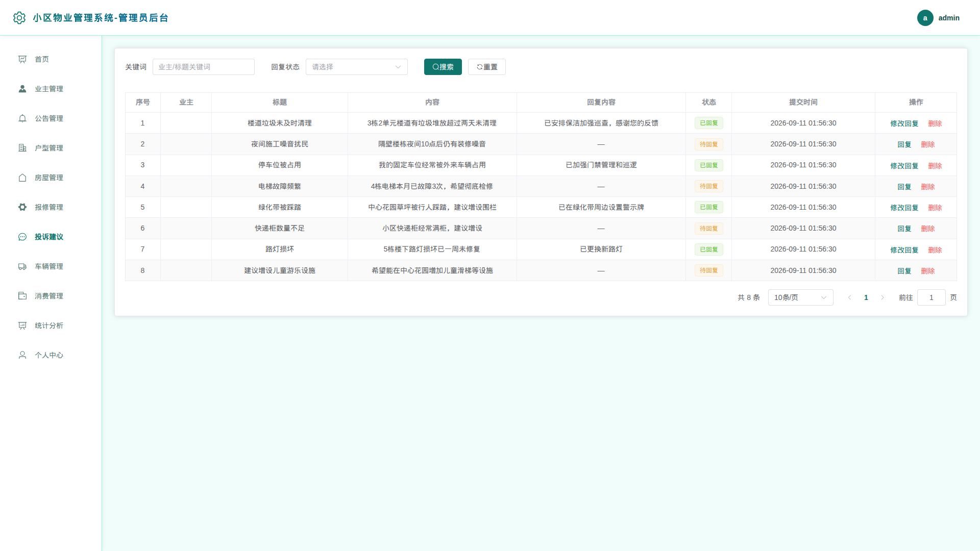Screen dimensions: 980x551
Task: Click the 首页 home icon in sidebar
Action: pyautogui.click(x=22, y=59)
